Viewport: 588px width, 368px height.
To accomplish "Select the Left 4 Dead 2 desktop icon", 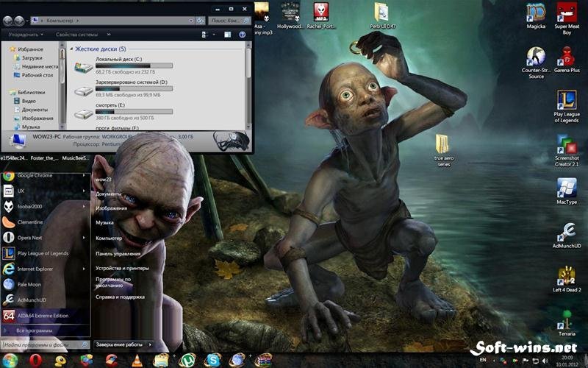I will tap(566, 280).
